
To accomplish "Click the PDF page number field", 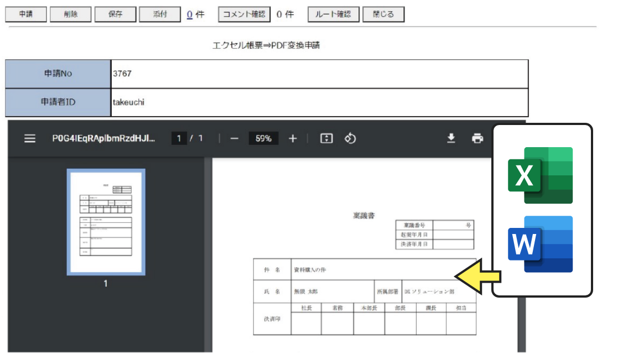I will tap(179, 138).
